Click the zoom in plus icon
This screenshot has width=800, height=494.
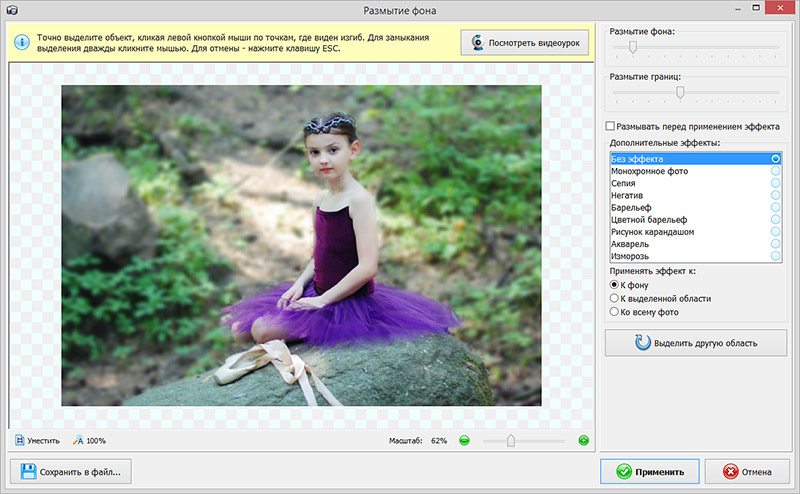583,440
